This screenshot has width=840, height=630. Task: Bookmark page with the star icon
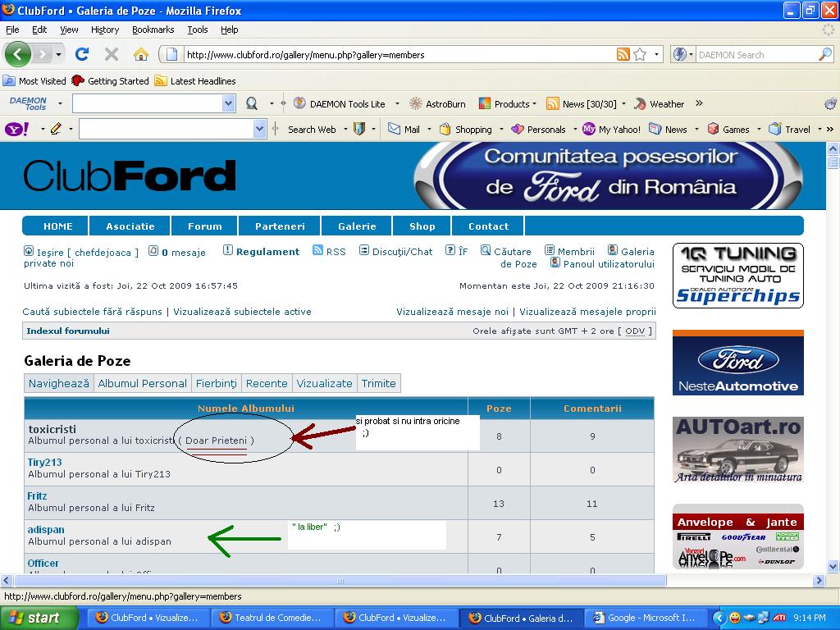pos(641,55)
